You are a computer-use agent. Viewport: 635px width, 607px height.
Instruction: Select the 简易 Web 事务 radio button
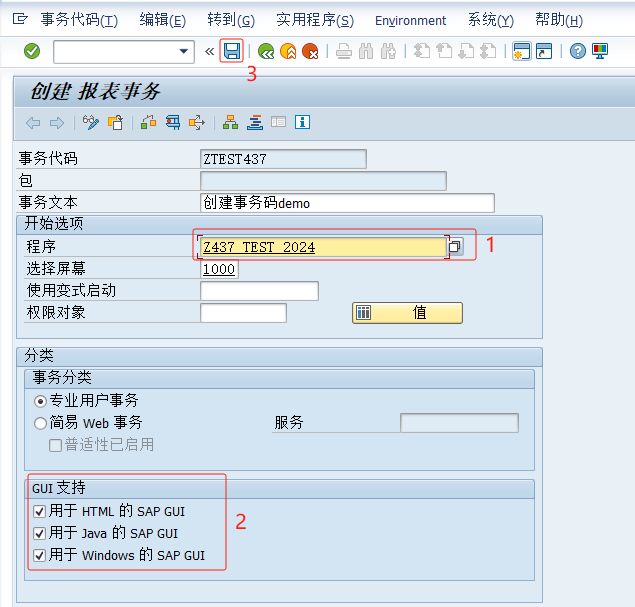pyautogui.click(x=40, y=423)
